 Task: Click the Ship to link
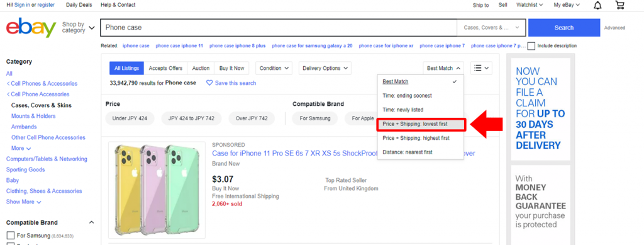480,5
